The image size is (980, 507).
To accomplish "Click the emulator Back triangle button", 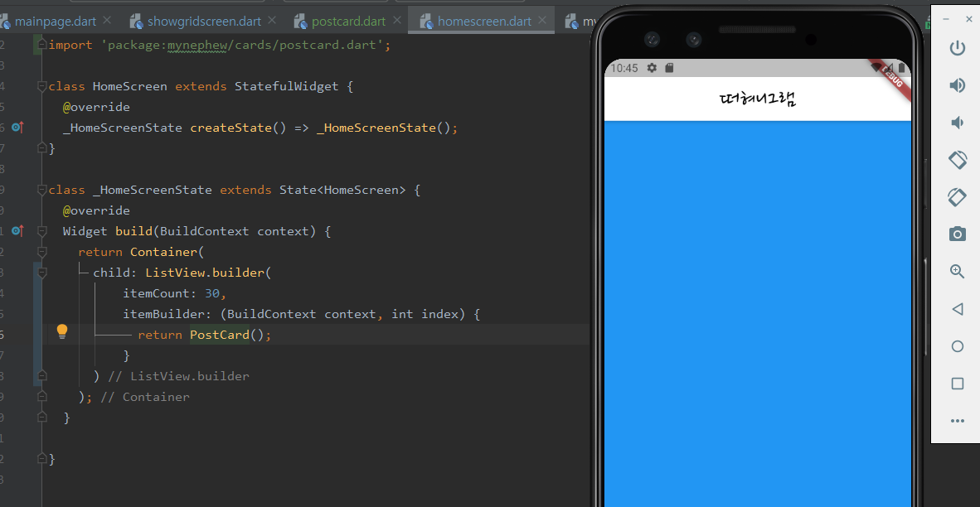I will pos(957,308).
